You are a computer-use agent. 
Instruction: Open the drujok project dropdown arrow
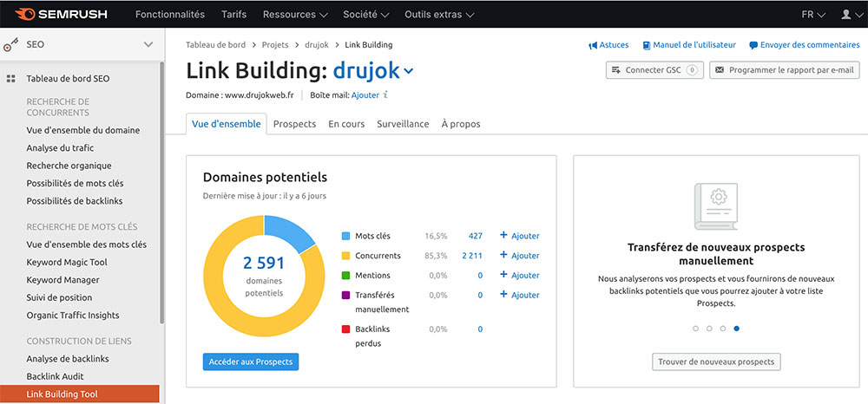pos(409,71)
